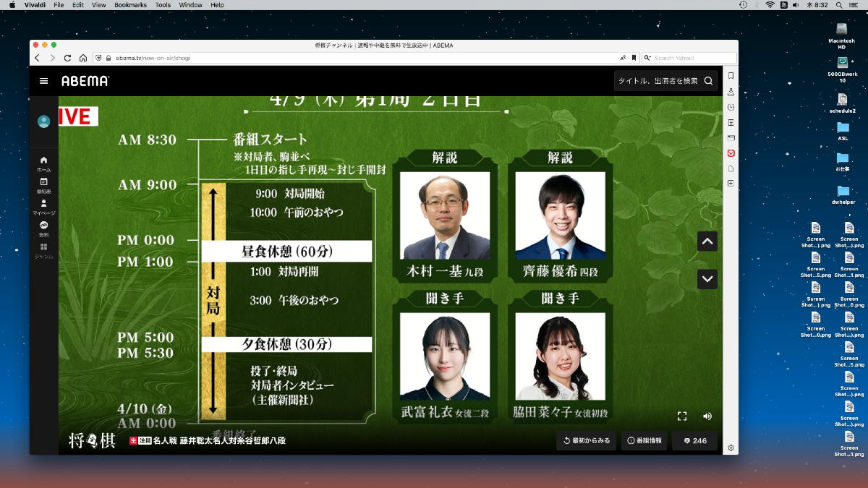Click 最初からみる button

586,440
